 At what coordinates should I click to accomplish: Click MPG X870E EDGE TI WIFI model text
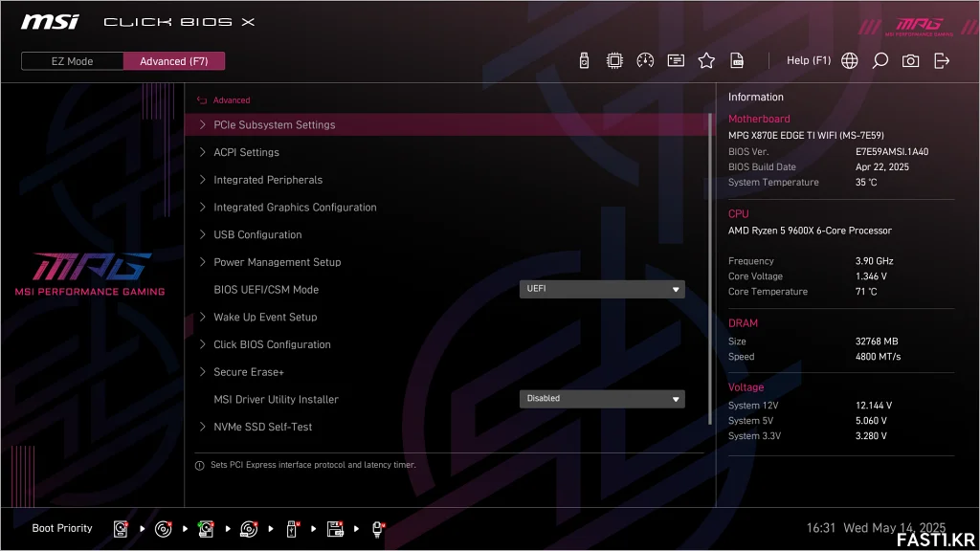(x=806, y=135)
